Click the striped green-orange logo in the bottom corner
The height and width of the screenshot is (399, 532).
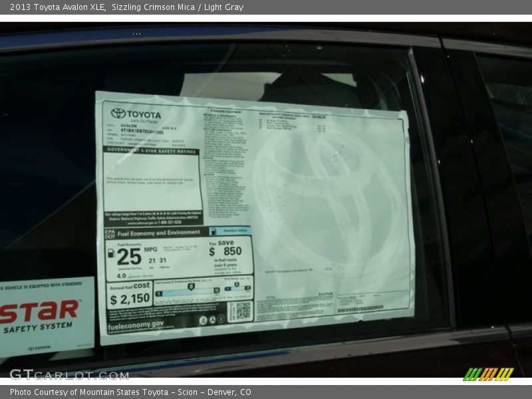point(488,374)
